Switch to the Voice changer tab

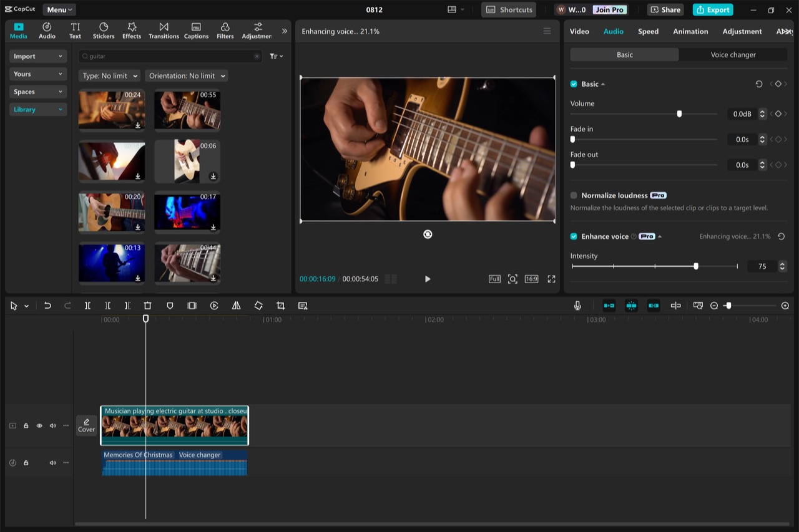tap(733, 55)
